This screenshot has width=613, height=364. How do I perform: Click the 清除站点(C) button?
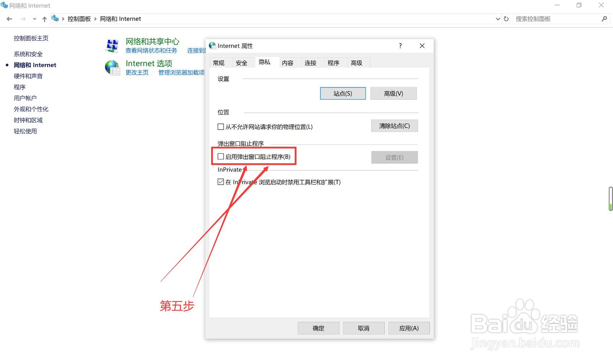pyautogui.click(x=394, y=126)
